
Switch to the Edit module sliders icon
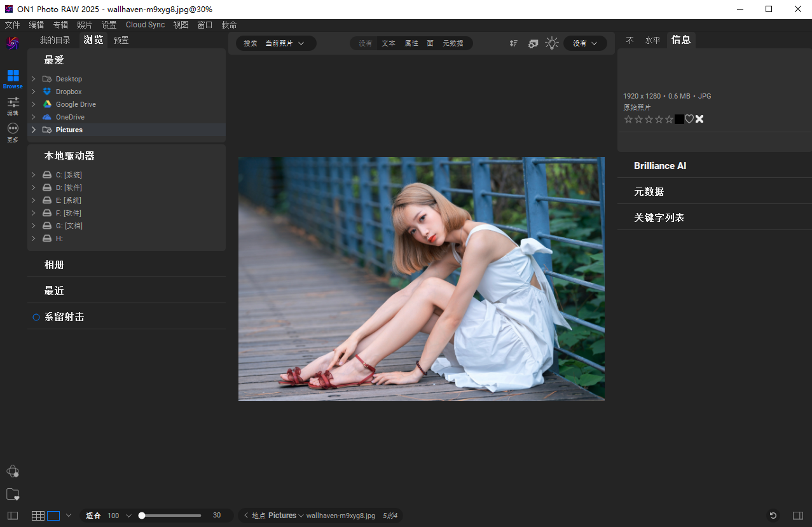click(x=13, y=103)
